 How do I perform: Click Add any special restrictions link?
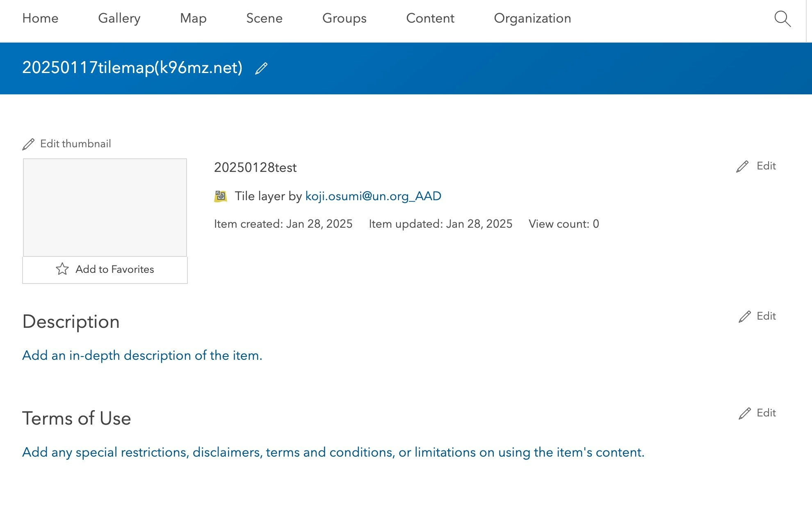coord(333,452)
